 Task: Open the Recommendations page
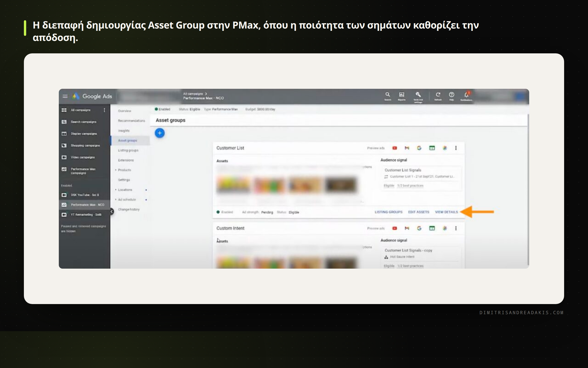point(131,121)
